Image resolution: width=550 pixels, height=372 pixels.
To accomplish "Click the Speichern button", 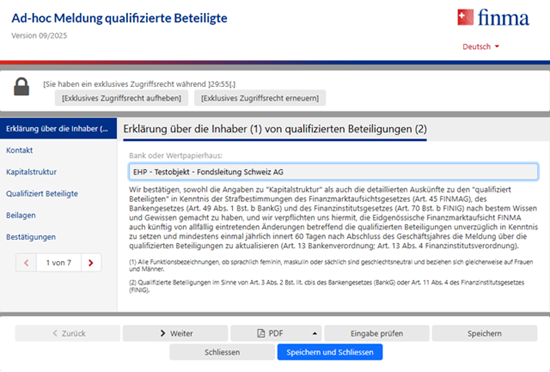I will coord(484,333).
